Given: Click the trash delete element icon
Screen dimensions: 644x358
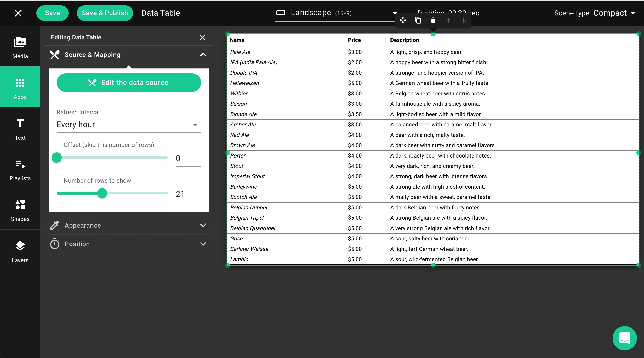Looking at the screenshot, I should click(x=433, y=20).
